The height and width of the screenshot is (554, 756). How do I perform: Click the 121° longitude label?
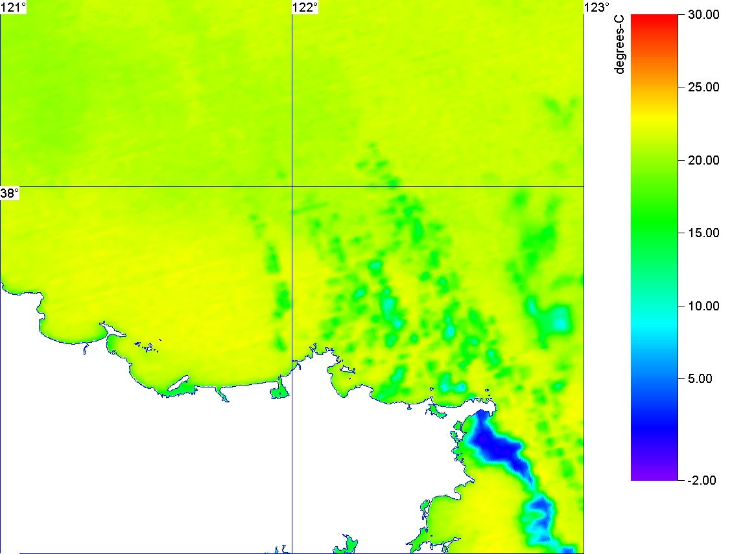tap(14, 7)
